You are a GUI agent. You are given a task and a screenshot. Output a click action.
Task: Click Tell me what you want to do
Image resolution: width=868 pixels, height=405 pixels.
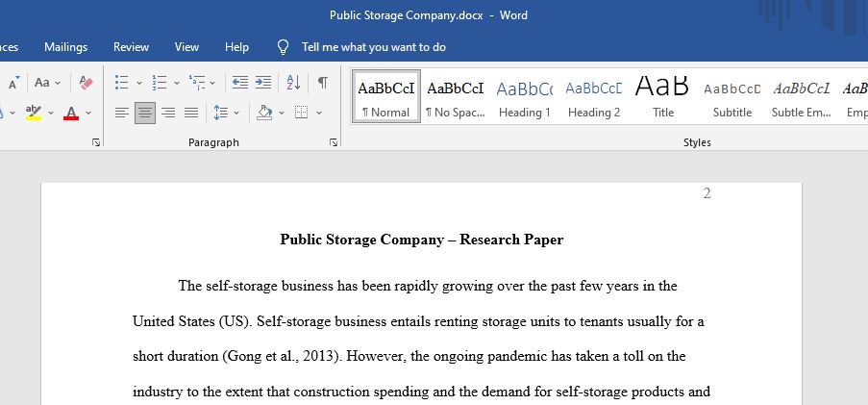pos(374,47)
